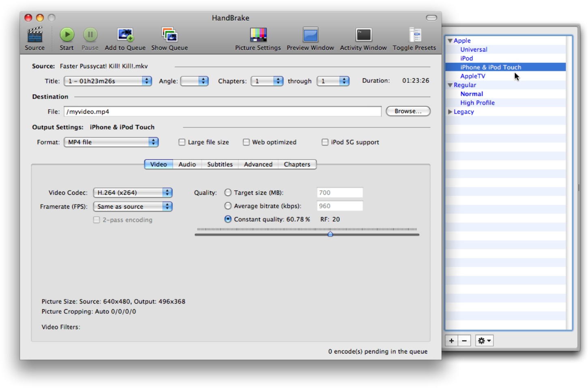Click the destination File path field
This screenshot has width=588, height=388.
(x=223, y=112)
